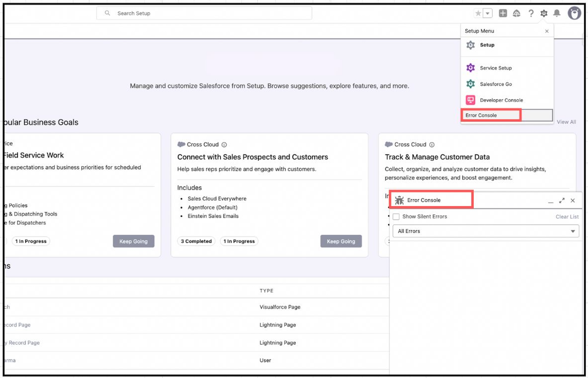
Task: Open the favorites list dropdown arrow
Action: 486,13
